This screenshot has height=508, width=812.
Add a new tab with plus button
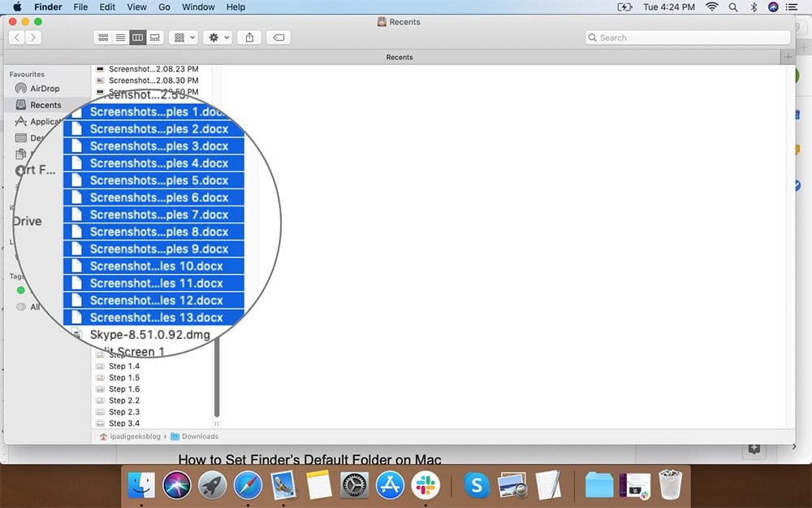(787, 57)
